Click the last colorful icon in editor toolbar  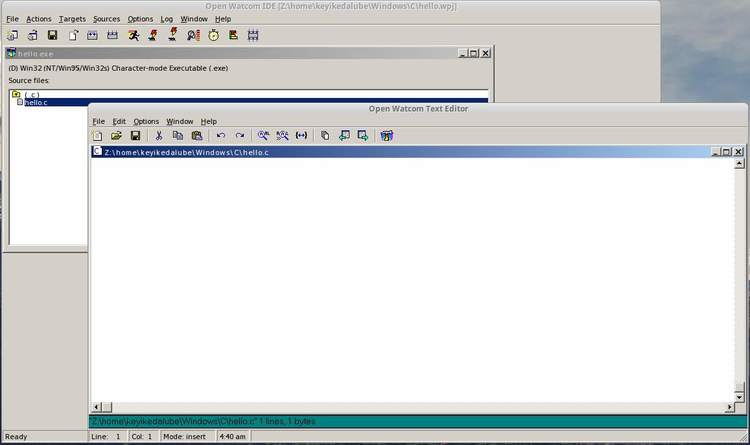(x=386, y=136)
